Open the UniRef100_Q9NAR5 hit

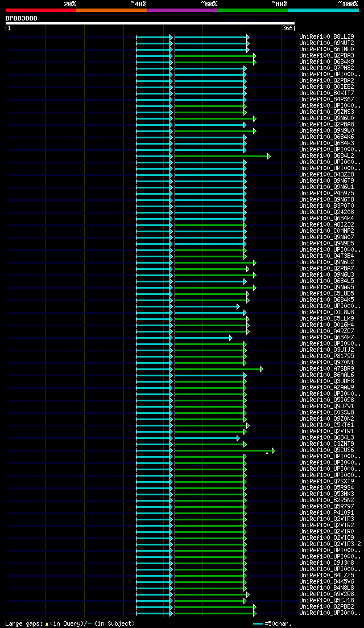(x=326, y=287)
